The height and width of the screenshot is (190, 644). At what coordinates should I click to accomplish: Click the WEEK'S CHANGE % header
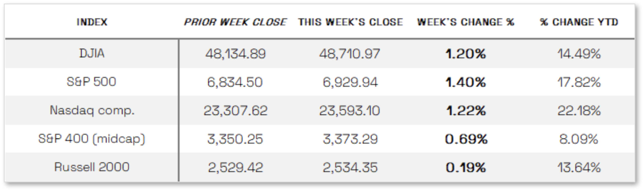465,22
